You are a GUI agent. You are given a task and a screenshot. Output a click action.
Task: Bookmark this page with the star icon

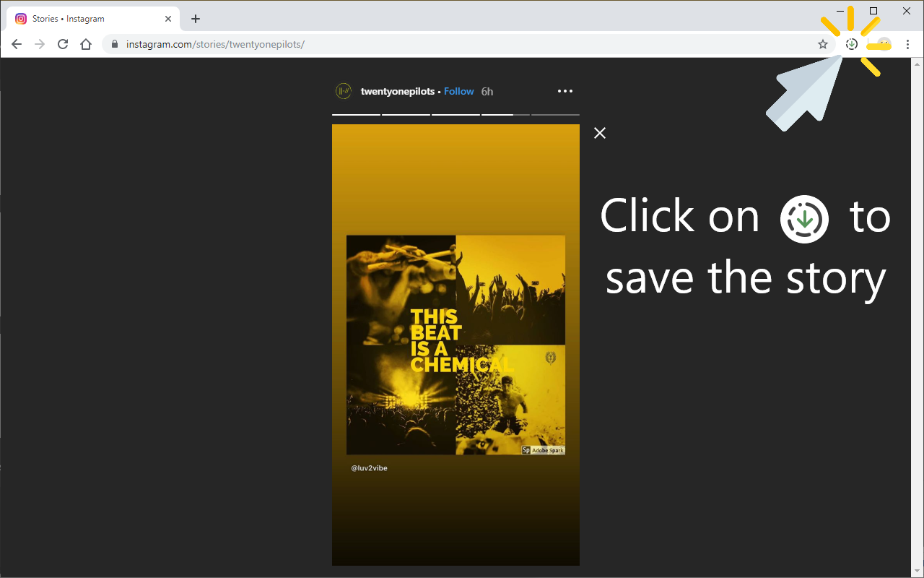823,43
